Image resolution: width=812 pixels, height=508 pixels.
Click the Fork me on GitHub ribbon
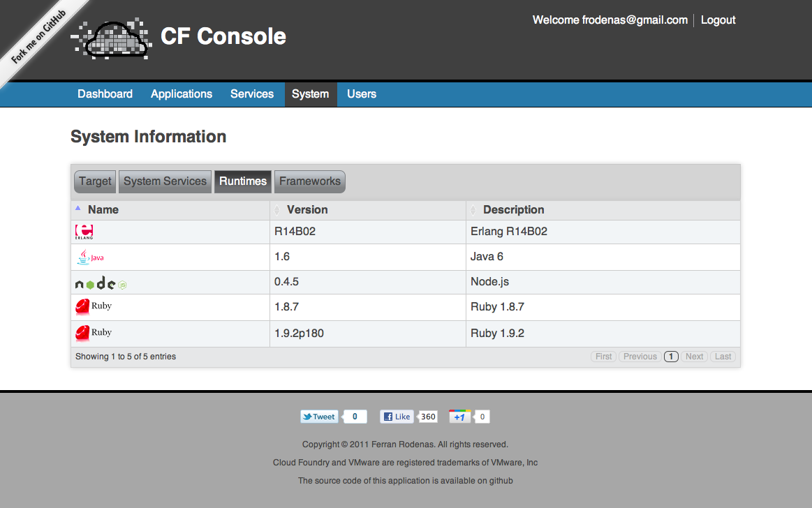pos(39,36)
